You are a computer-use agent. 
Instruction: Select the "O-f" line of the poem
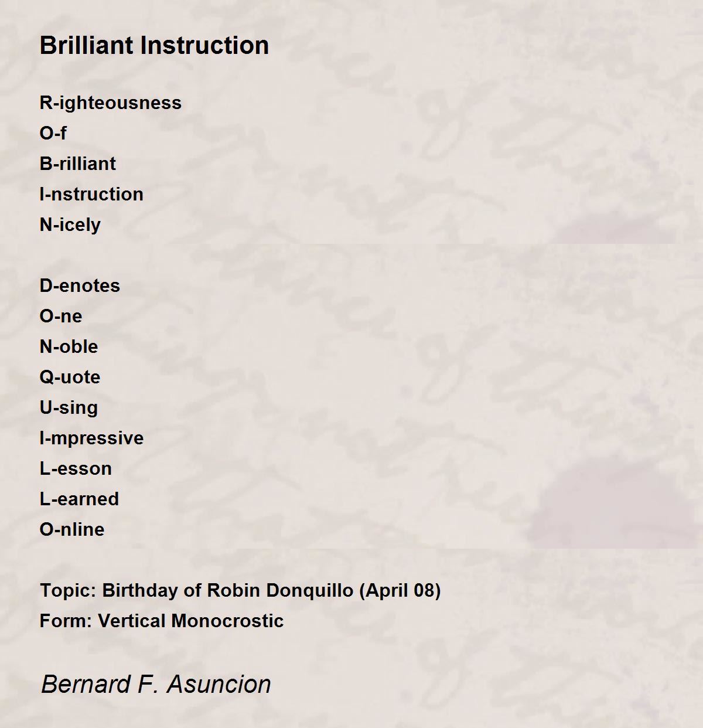(x=53, y=134)
